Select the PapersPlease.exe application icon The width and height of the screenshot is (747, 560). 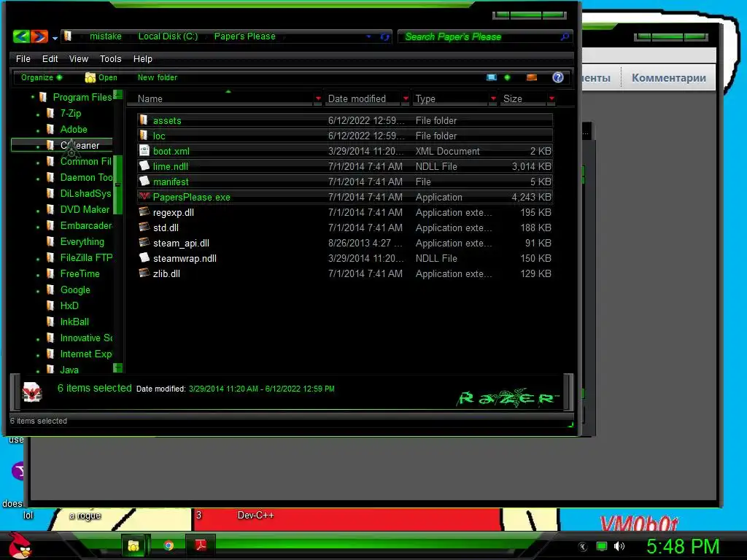coord(144,196)
